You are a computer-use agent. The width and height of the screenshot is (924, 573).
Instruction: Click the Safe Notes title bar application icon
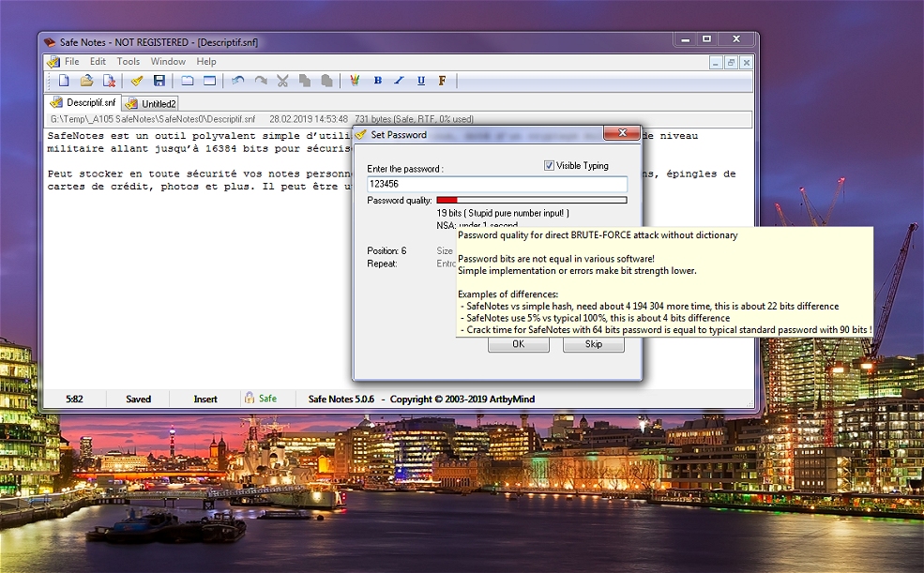click(50, 42)
